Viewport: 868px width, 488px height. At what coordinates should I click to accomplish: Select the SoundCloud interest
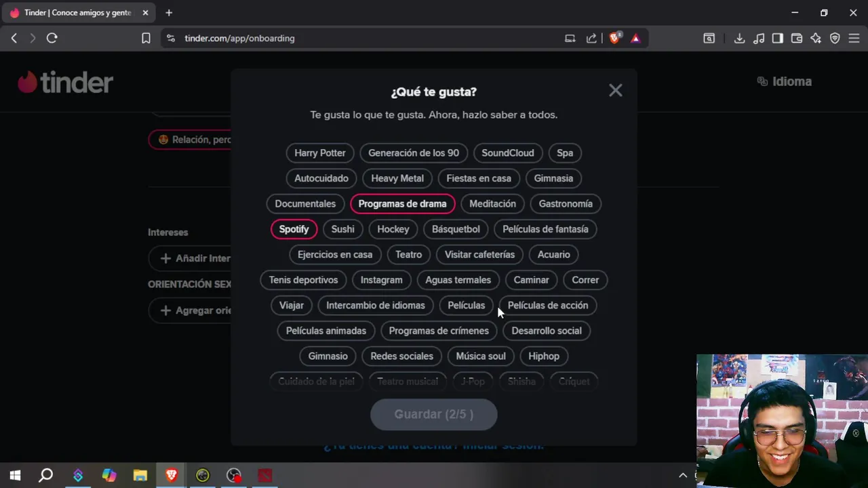tap(508, 153)
